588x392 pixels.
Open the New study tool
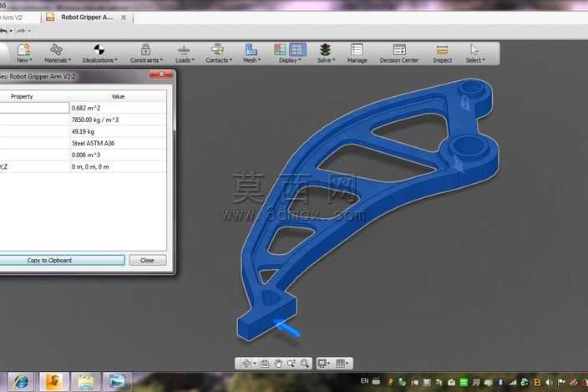24,53
